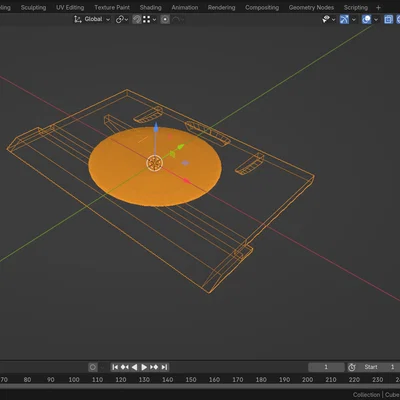Play the animation in reverse
Screen dimensions: 400x400
coord(134,367)
